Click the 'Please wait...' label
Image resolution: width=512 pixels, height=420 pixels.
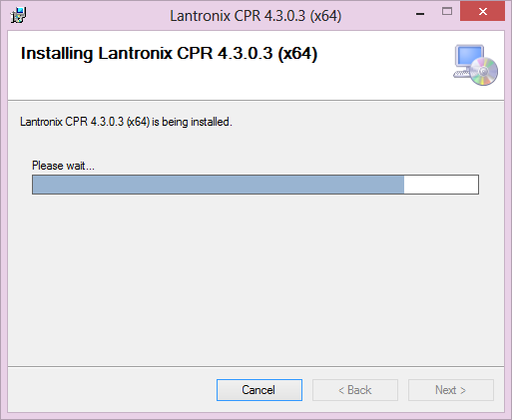click(63, 166)
